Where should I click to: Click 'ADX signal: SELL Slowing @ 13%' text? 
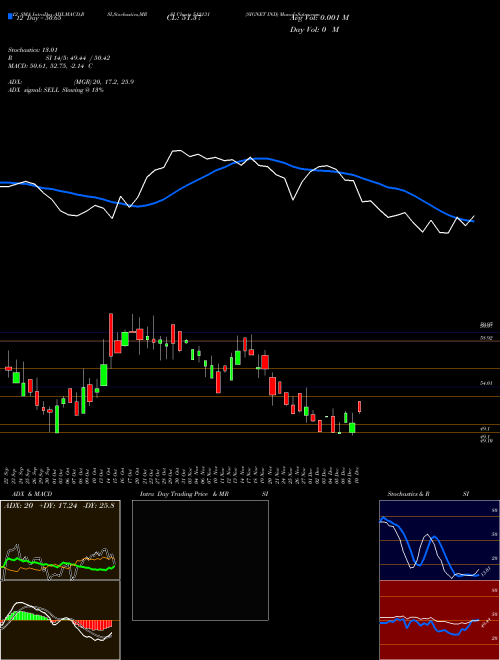pyautogui.click(x=56, y=90)
